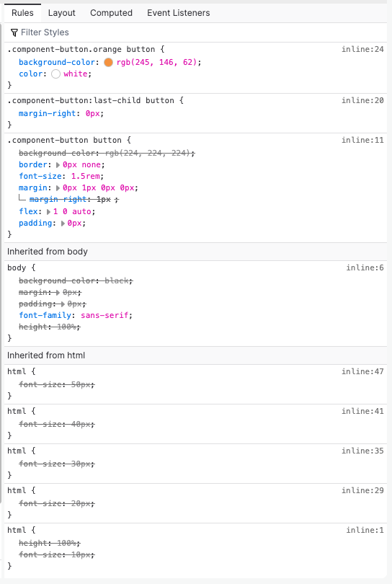Expand the border shorthand arrow
Image resolution: width=392 pixels, height=584 pixels.
coord(58,164)
